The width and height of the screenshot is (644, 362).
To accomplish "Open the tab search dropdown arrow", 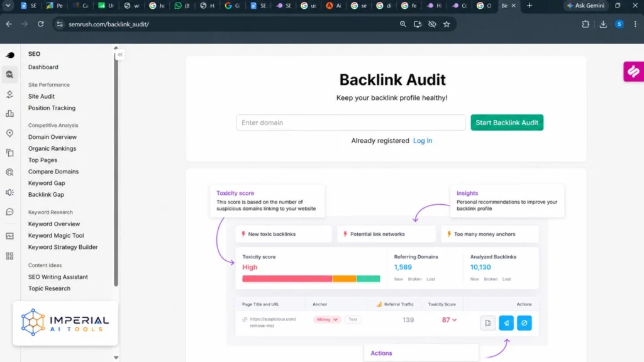I will [8, 6].
